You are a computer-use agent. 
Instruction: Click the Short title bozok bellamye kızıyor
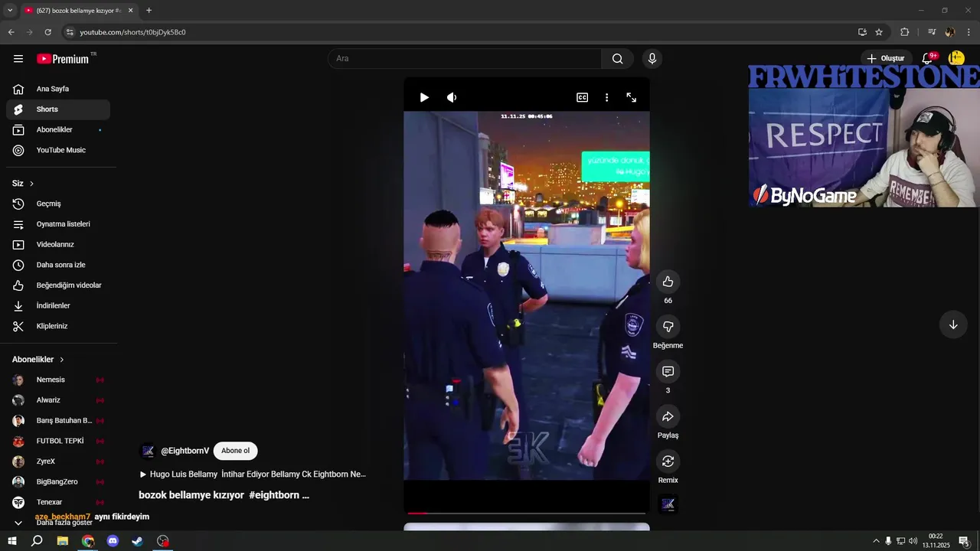pos(224,495)
